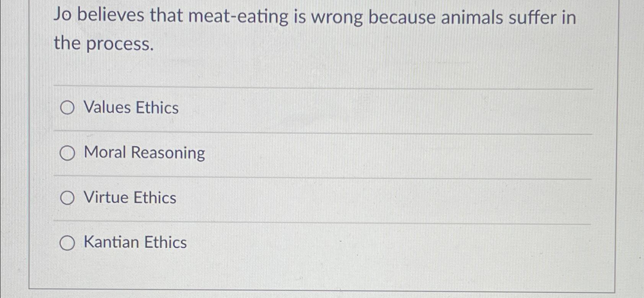Click the Moral Reasoning answer label

144,153
